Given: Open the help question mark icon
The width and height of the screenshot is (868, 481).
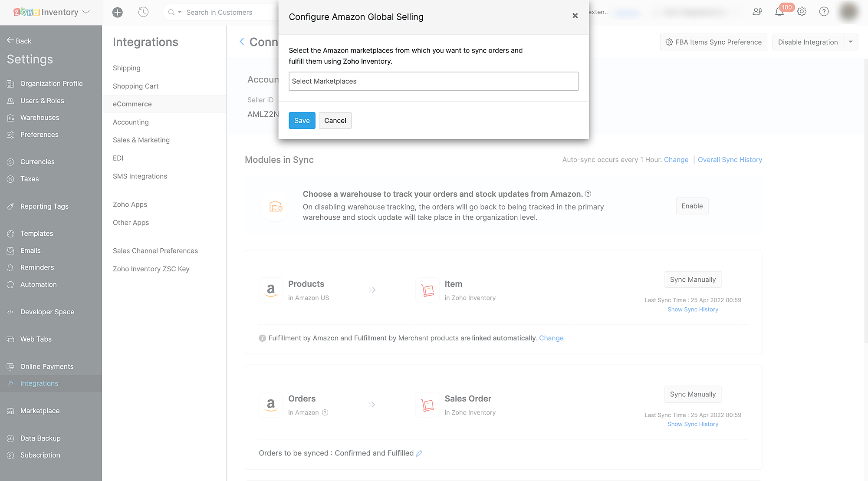Looking at the screenshot, I should pyautogui.click(x=824, y=12).
